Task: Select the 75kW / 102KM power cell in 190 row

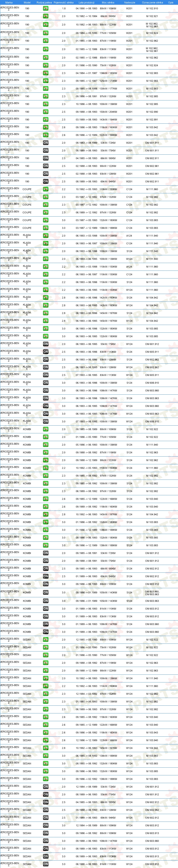Action: [108, 65]
